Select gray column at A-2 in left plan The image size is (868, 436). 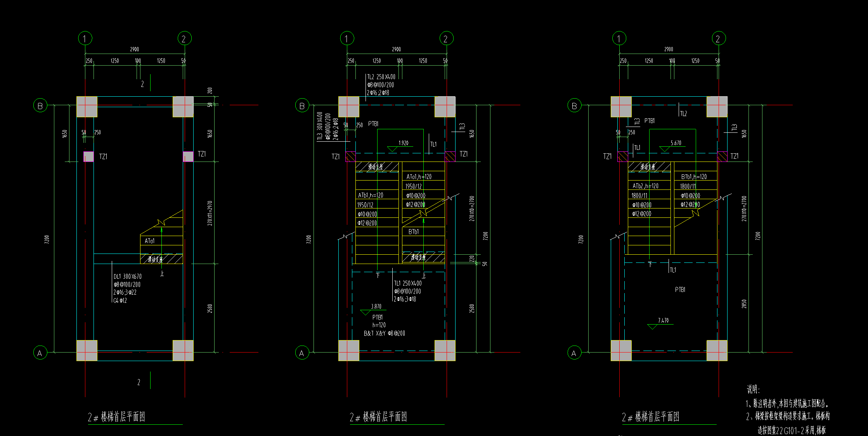click(x=183, y=351)
